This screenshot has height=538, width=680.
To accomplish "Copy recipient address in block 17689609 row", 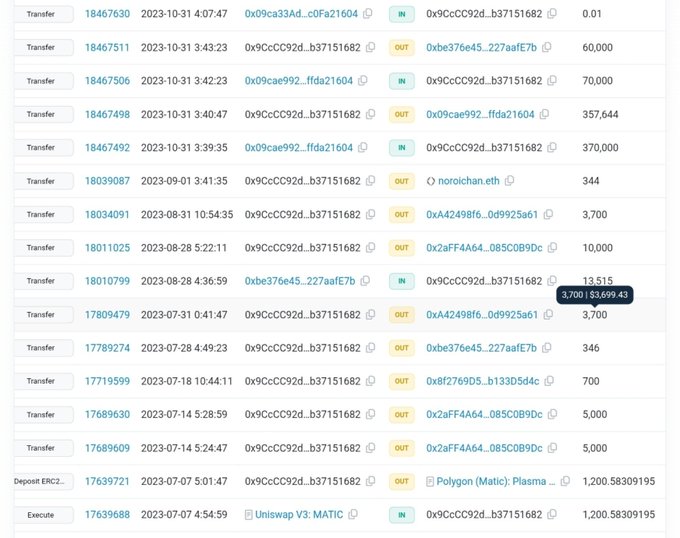I will (552, 448).
